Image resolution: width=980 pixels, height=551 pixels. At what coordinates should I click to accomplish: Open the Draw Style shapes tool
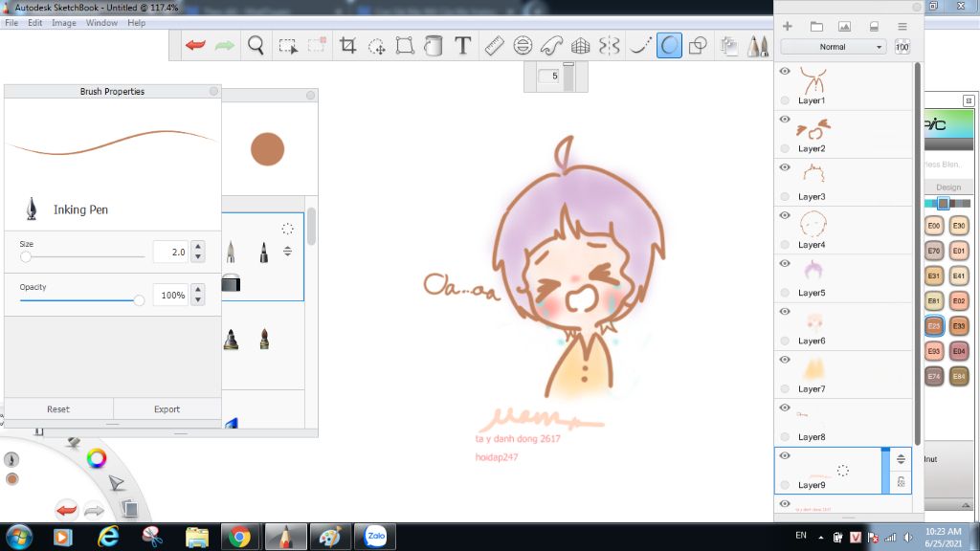tap(698, 46)
